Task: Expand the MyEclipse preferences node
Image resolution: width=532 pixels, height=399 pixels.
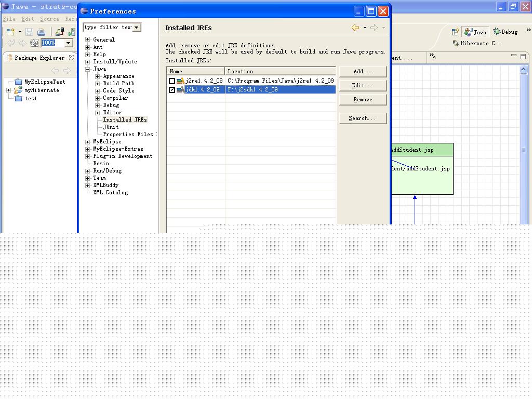Action: tap(87, 142)
